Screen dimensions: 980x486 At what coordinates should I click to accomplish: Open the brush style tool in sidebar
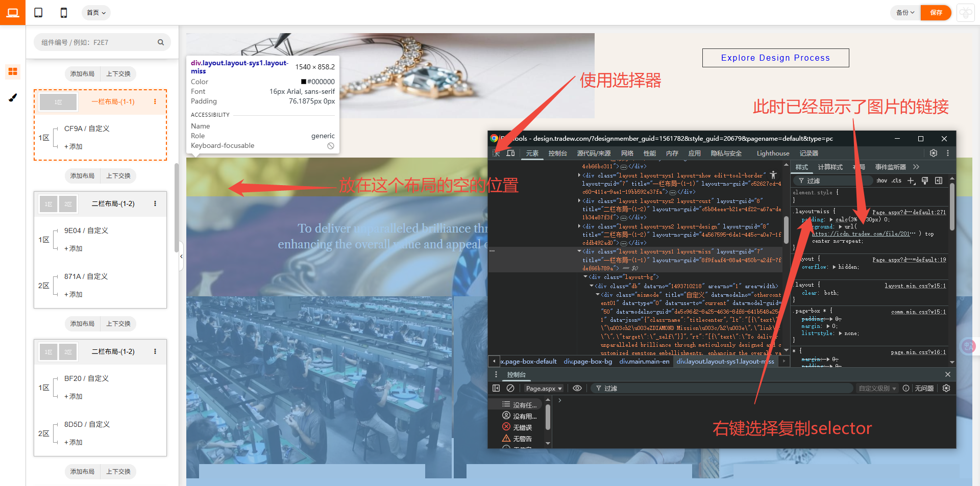[x=13, y=97]
